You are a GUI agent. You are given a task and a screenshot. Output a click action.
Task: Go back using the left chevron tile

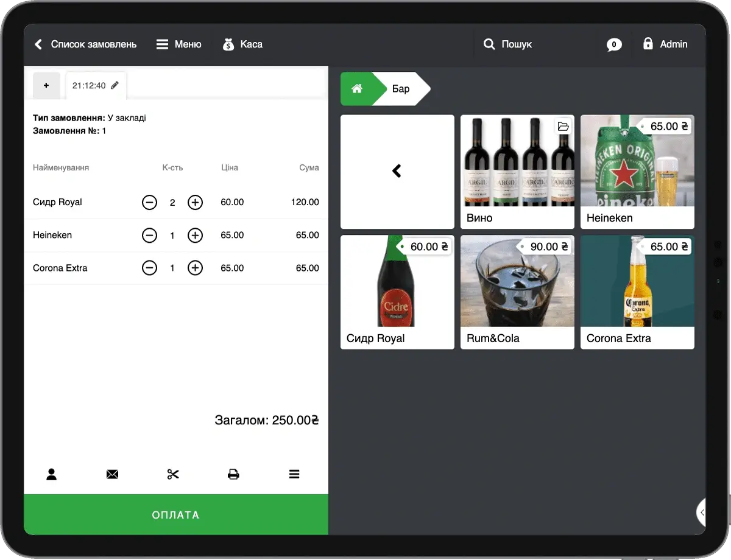397,172
